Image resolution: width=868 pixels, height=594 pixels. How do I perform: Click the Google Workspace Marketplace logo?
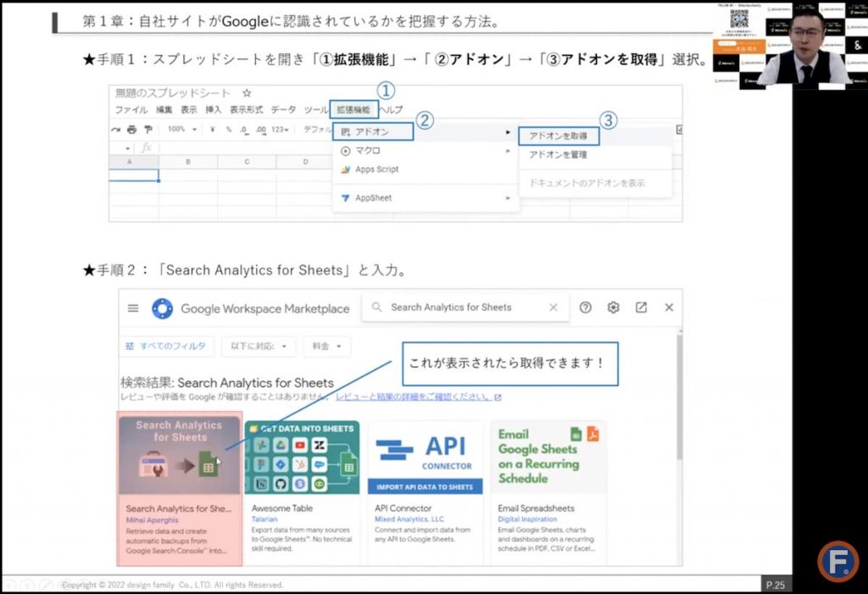[162, 308]
